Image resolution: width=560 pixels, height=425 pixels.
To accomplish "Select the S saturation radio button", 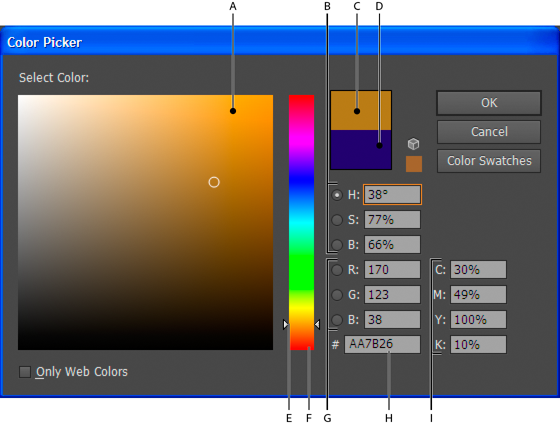I will 337,220.
